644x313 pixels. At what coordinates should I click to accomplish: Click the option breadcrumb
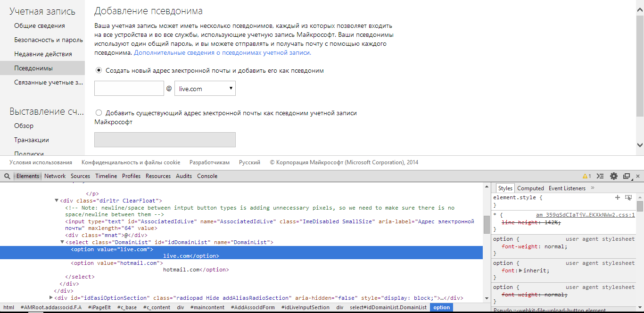[x=442, y=307]
